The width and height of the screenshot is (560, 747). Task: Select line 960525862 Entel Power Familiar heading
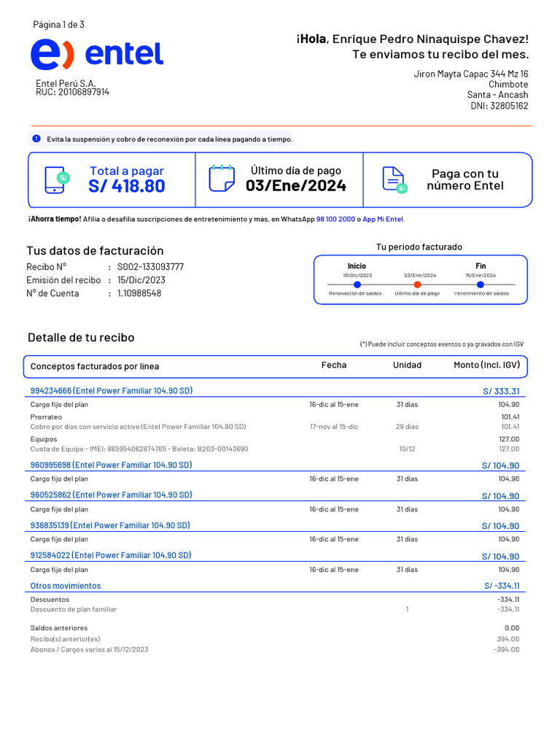click(x=112, y=495)
